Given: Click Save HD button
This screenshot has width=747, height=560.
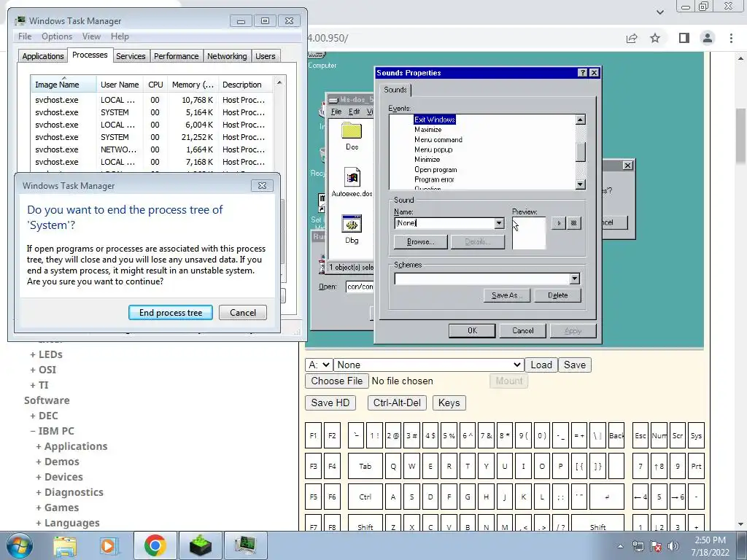Looking at the screenshot, I should [x=330, y=402].
